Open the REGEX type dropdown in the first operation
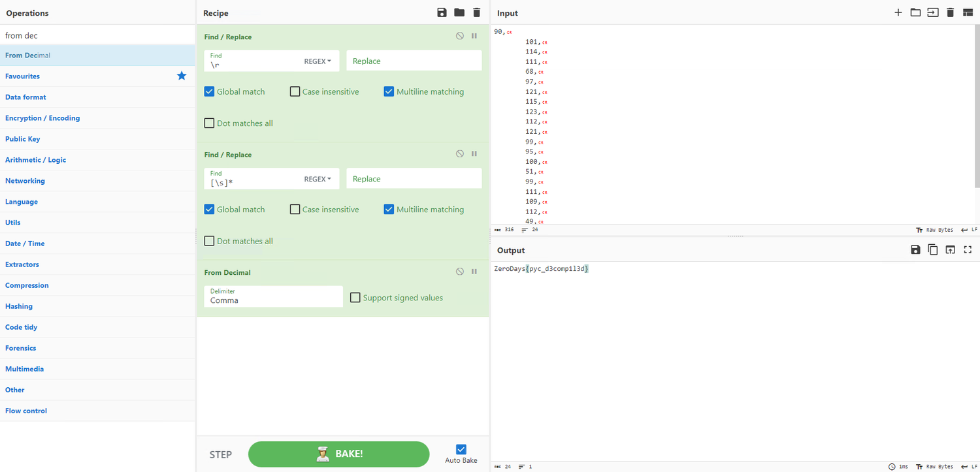Screen dimensions: 980x472 (x=318, y=61)
